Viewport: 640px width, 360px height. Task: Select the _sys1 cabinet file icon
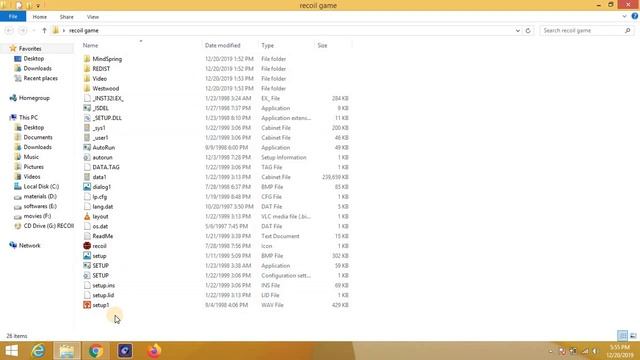[x=87, y=128]
